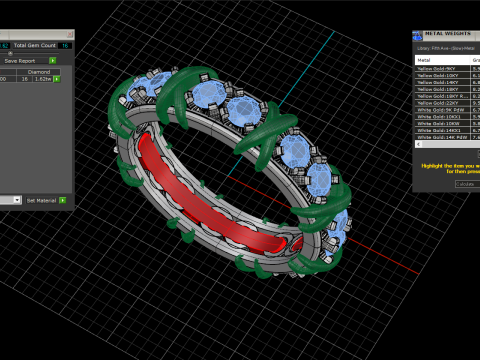The width and height of the screenshot is (480, 360).
Task: Click the Total Gem Count label
Action: (x=35, y=45)
